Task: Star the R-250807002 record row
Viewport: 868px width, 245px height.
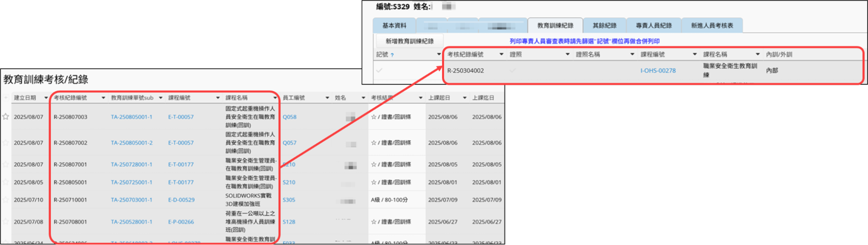Action: click(x=6, y=142)
